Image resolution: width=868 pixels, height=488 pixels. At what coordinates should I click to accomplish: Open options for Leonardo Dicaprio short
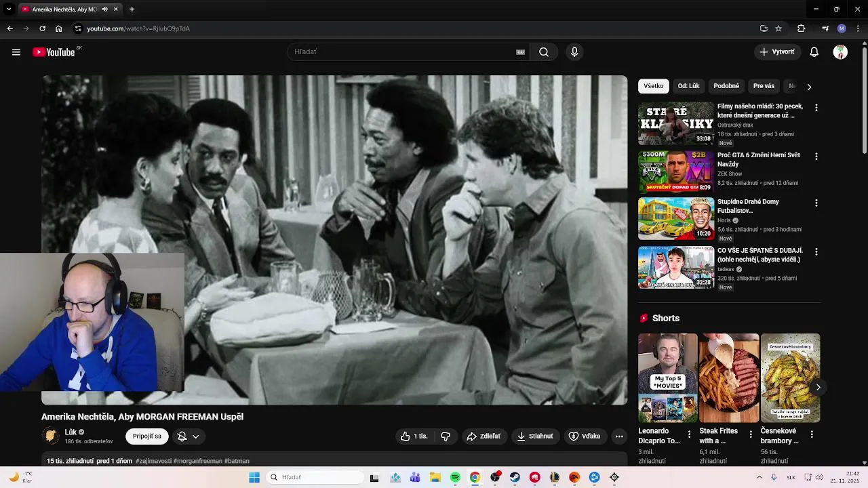pyautogui.click(x=689, y=434)
